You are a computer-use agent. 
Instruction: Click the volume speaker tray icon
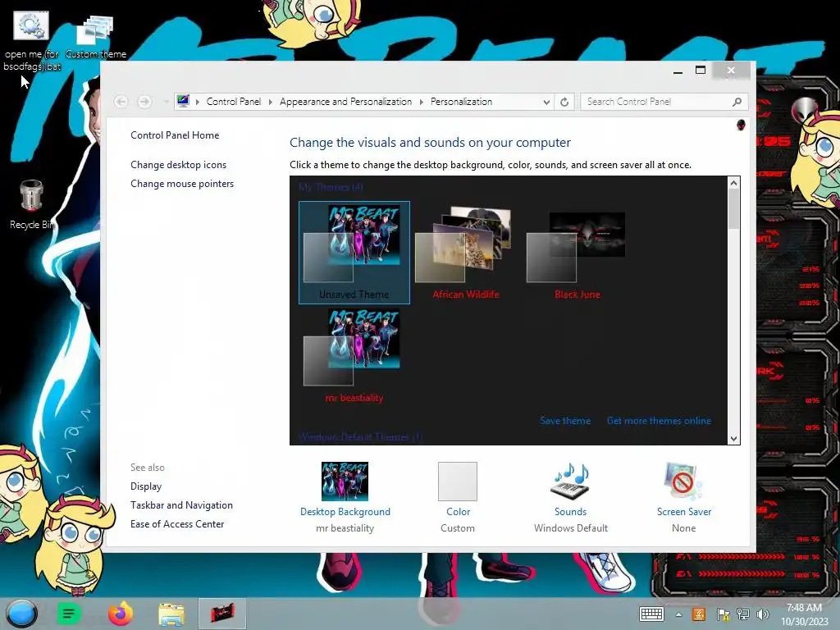pyautogui.click(x=763, y=614)
